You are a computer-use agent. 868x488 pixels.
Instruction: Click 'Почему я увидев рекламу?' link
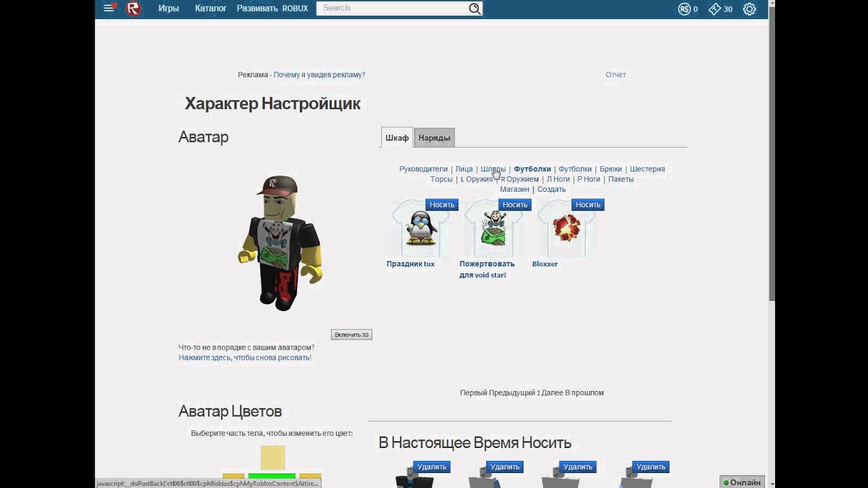(x=319, y=75)
